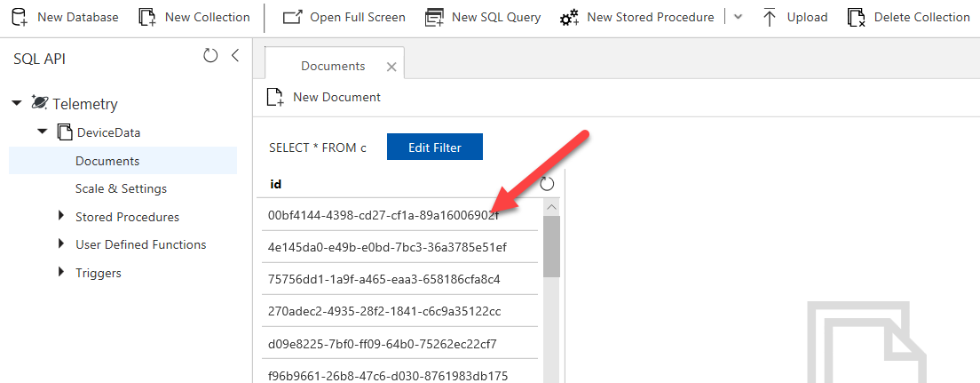Refresh the documents id list
The width and height of the screenshot is (980, 383).
click(547, 183)
